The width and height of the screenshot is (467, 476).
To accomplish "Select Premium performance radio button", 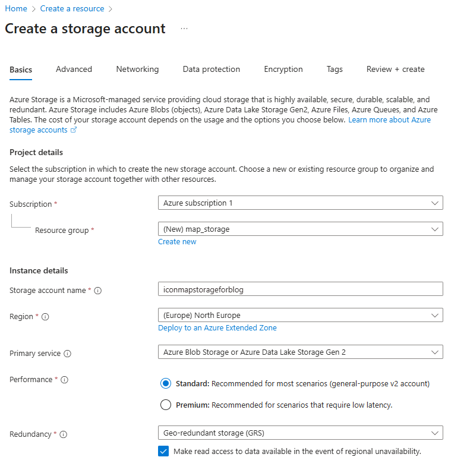I will click(166, 405).
